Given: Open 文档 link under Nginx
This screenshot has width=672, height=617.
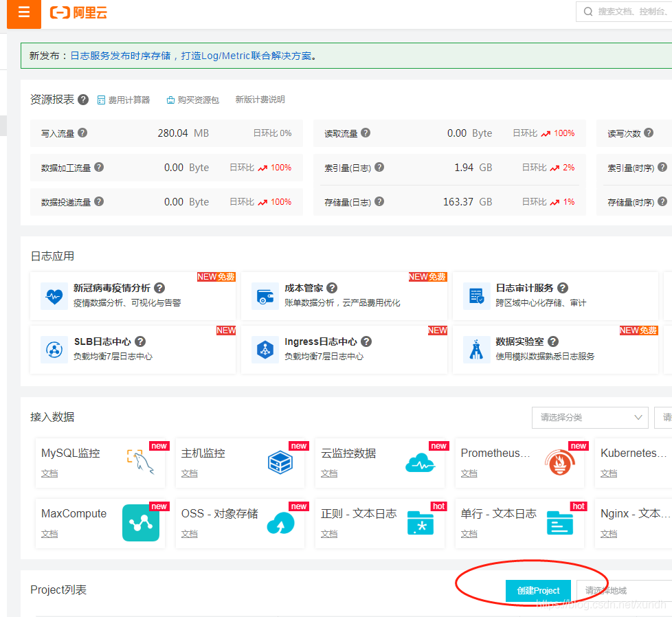Looking at the screenshot, I should [609, 534].
